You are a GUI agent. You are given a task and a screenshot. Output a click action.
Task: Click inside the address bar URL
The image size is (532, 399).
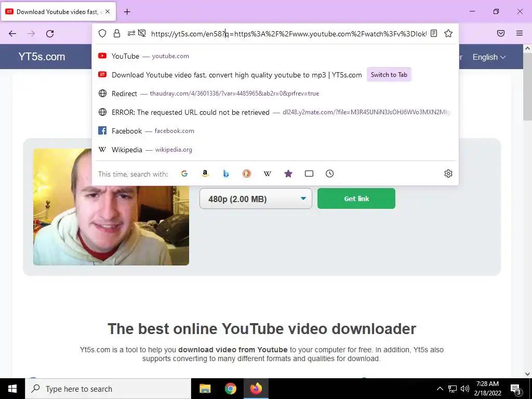[288, 34]
